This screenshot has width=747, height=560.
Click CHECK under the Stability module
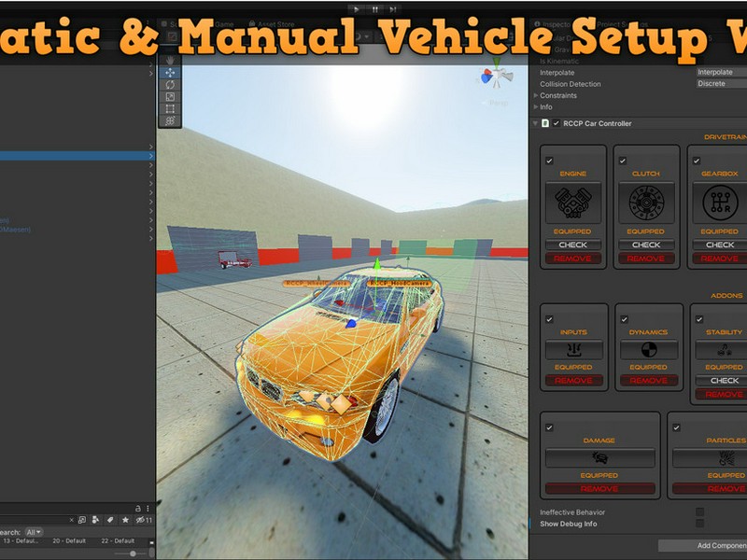725,381
